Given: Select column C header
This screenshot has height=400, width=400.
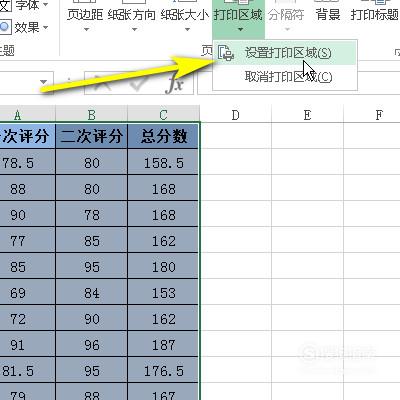Looking at the screenshot, I should pyautogui.click(x=163, y=115).
